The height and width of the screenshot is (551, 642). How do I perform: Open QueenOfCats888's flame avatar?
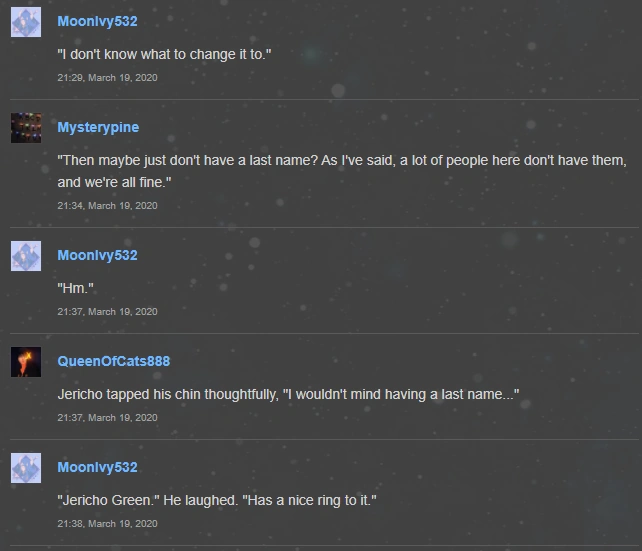point(26,362)
